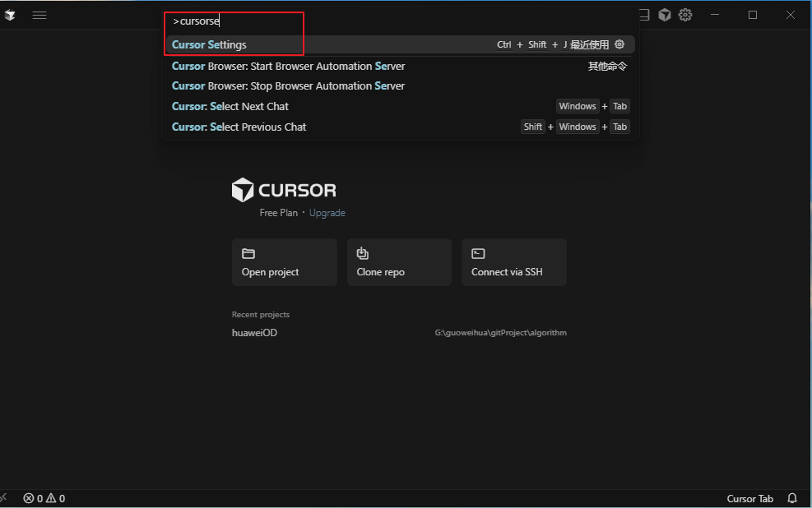Screen dimensions: 812x508
Task: Click the Clone repo button
Action: pyautogui.click(x=399, y=262)
